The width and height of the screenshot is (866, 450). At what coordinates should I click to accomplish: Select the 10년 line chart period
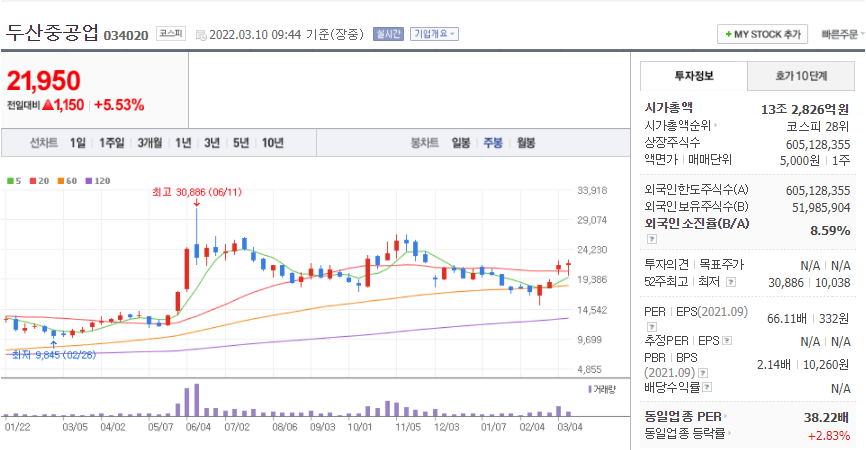(272, 143)
